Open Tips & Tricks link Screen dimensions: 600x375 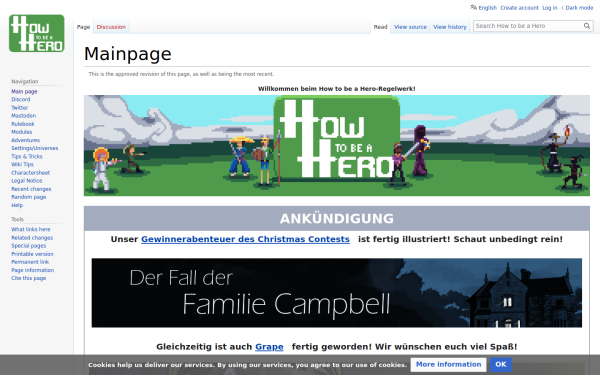pos(27,157)
